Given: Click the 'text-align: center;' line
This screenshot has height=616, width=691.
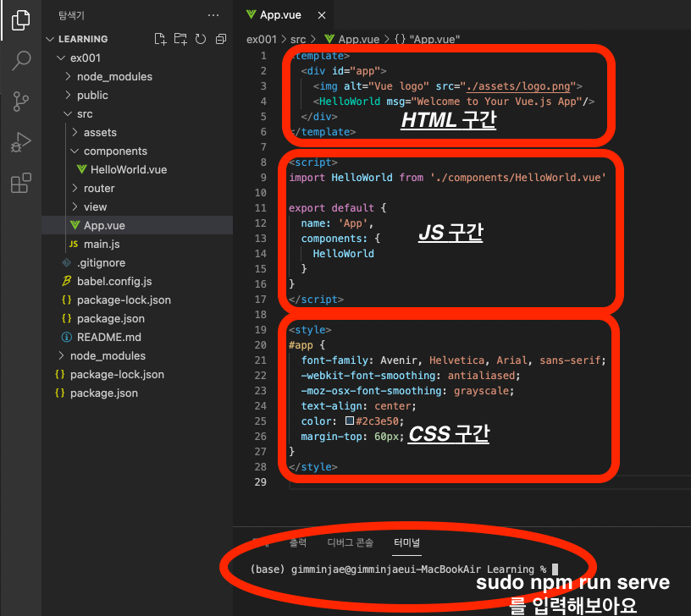Looking at the screenshot, I should [358, 406].
